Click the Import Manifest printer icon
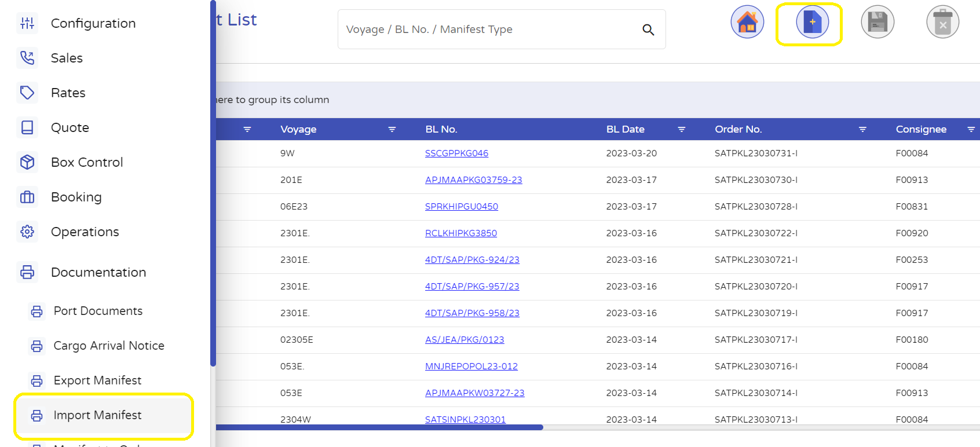The width and height of the screenshot is (980, 447). click(x=37, y=416)
